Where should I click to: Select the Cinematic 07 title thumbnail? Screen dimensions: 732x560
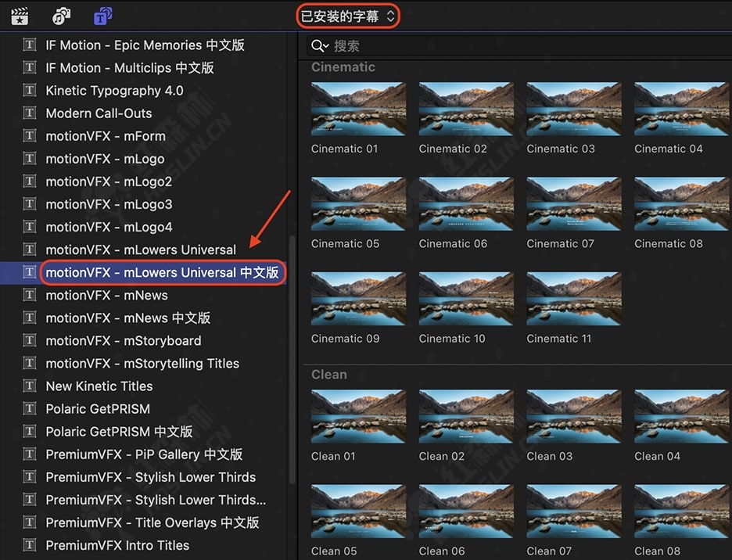(x=574, y=203)
